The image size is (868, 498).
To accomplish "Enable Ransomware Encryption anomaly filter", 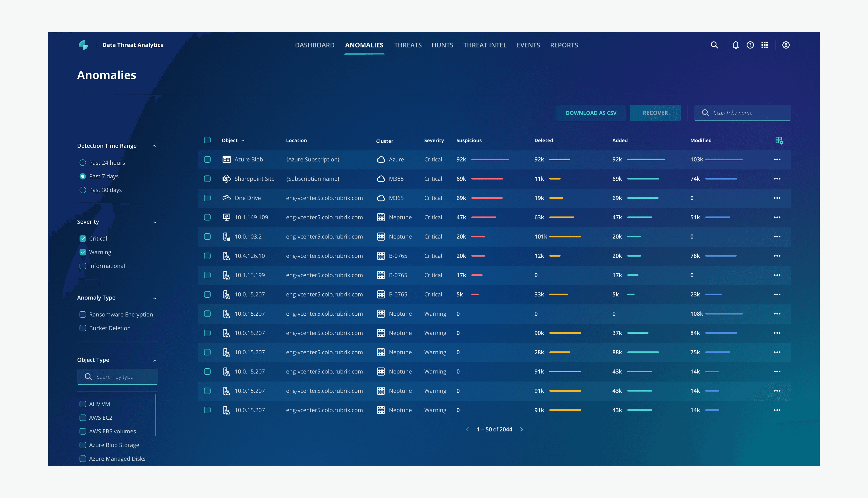I will click(83, 315).
